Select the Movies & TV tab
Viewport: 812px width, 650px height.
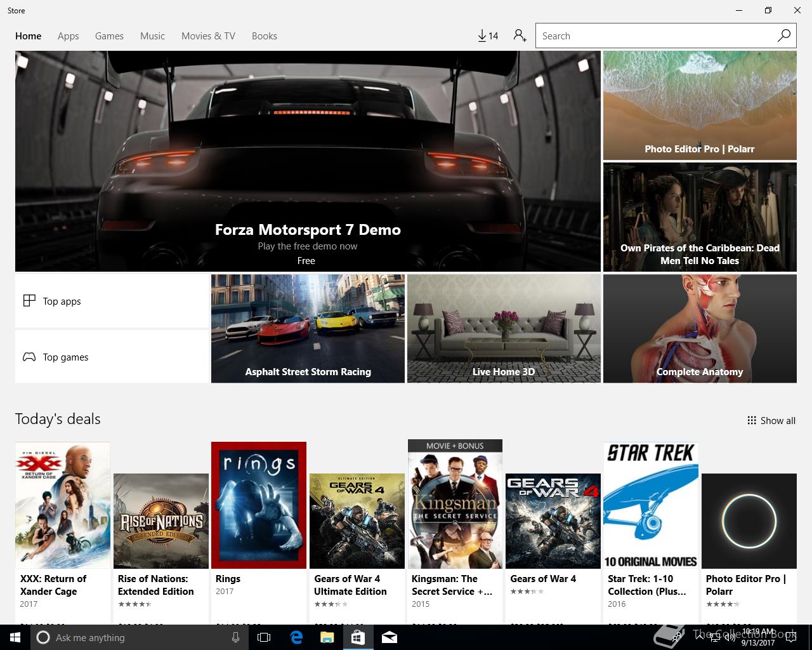[x=208, y=36]
